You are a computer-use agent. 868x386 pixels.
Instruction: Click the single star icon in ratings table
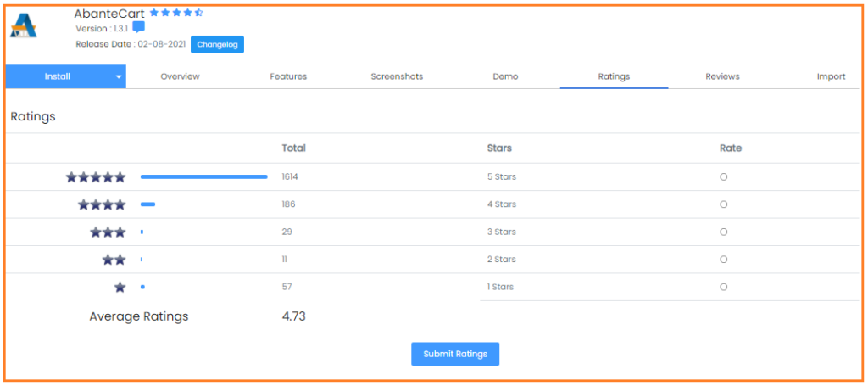(x=120, y=287)
